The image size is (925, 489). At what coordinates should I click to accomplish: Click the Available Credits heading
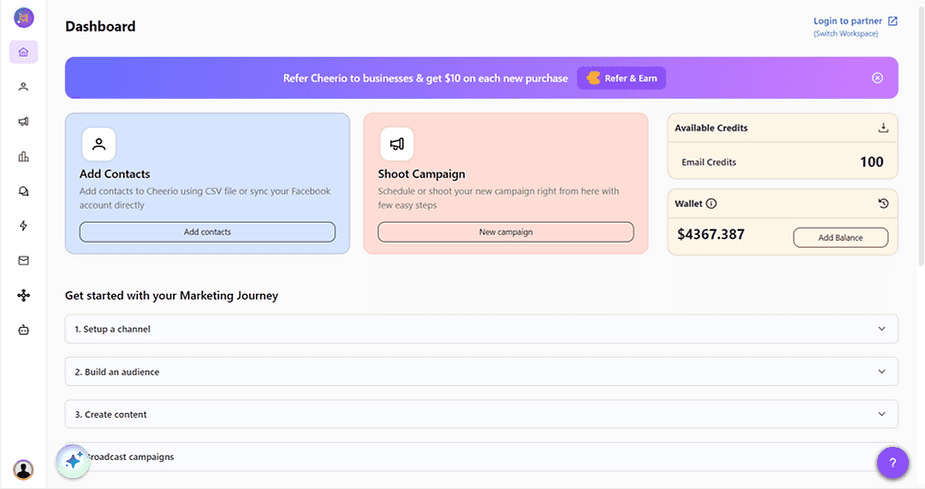click(x=711, y=128)
